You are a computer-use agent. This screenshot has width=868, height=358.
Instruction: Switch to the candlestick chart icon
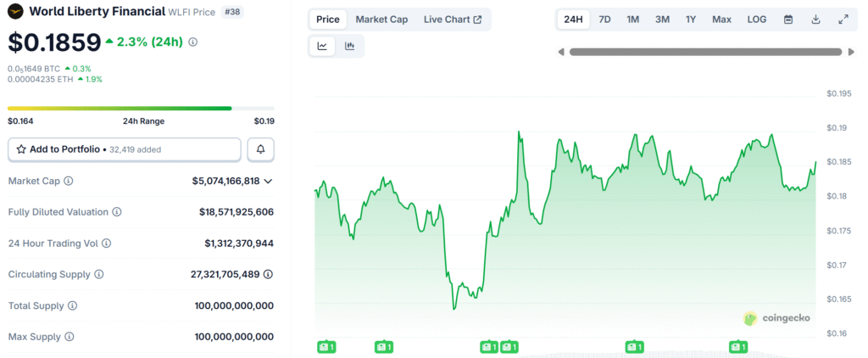350,46
